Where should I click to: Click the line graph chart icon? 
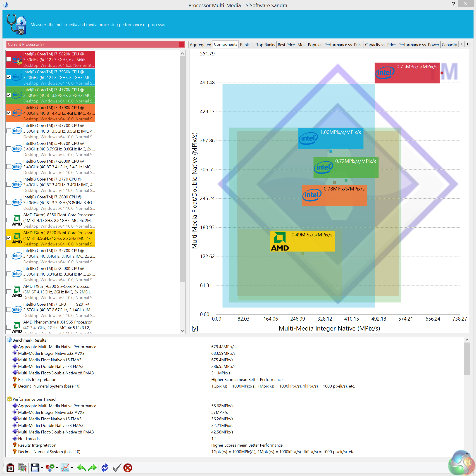click(65, 467)
